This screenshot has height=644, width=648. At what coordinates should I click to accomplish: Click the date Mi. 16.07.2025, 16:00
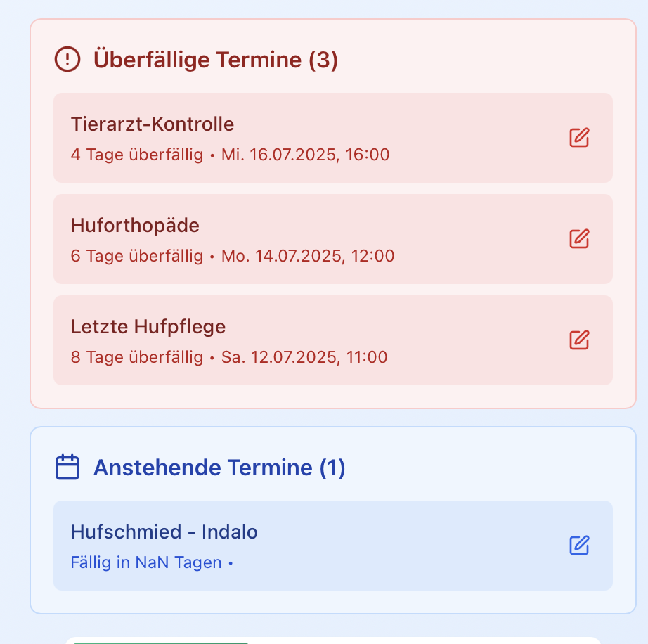[306, 155]
